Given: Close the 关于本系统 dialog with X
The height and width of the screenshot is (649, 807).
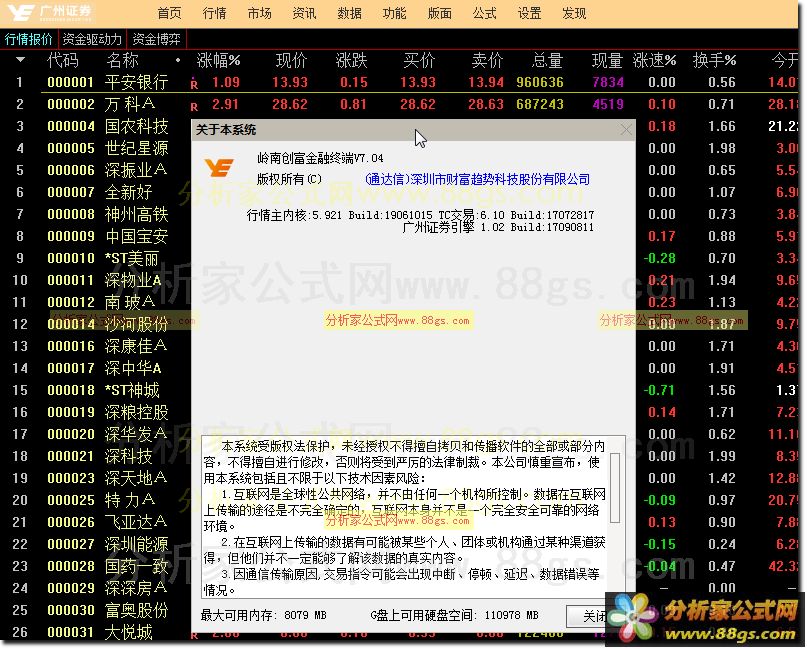Looking at the screenshot, I should (x=626, y=130).
